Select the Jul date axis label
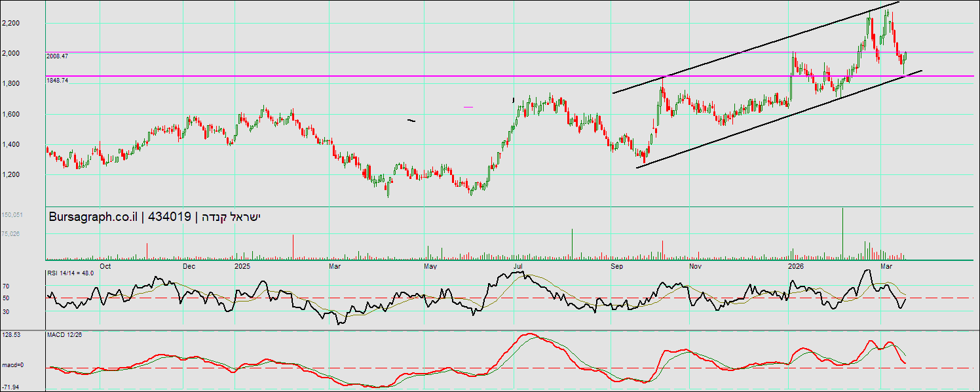 tap(518, 267)
